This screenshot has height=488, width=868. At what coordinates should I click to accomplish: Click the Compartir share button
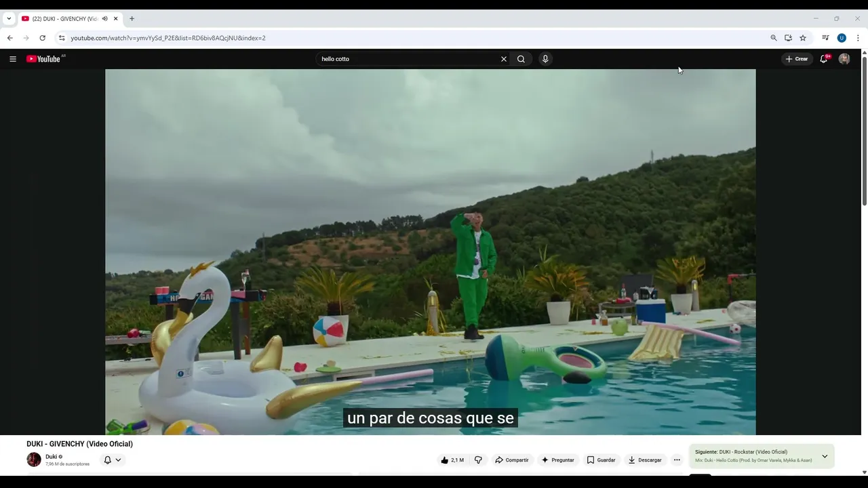[x=512, y=460]
